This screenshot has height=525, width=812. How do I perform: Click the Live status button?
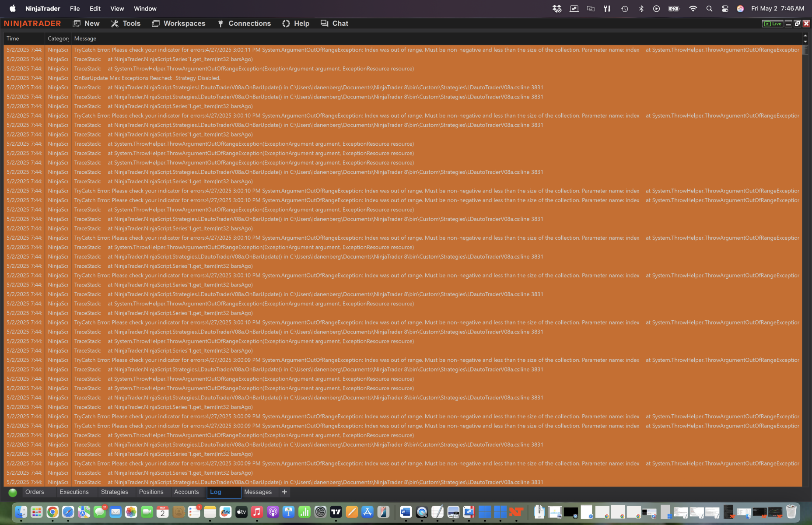[772, 24]
